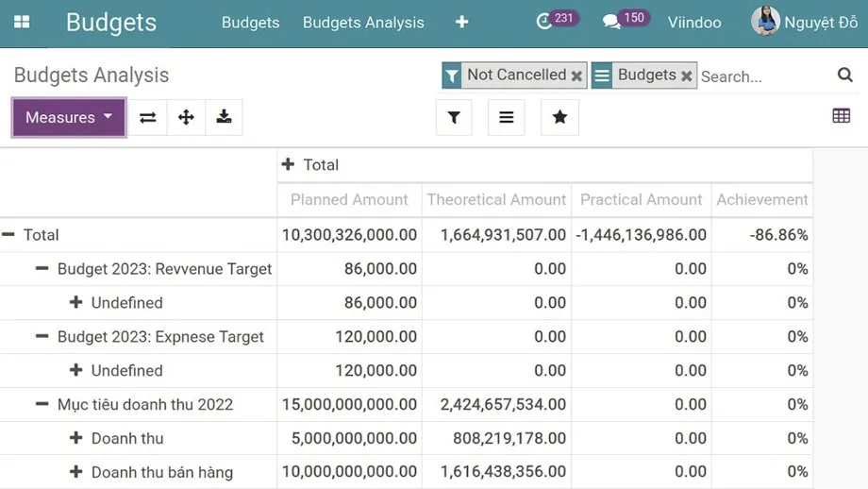The height and width of the screenshot is (489, 868).
Task: Open the apps grid home menu
Action: point(22,22)
